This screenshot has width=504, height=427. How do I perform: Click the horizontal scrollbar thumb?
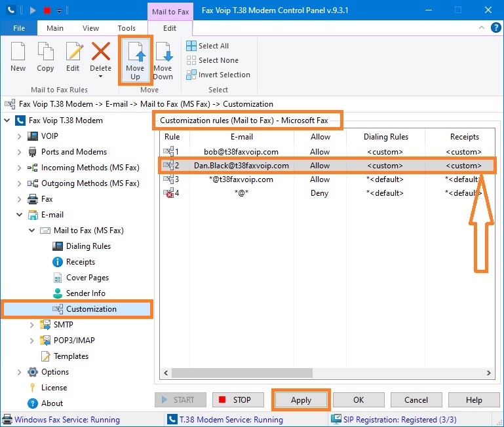click(242, 373)
